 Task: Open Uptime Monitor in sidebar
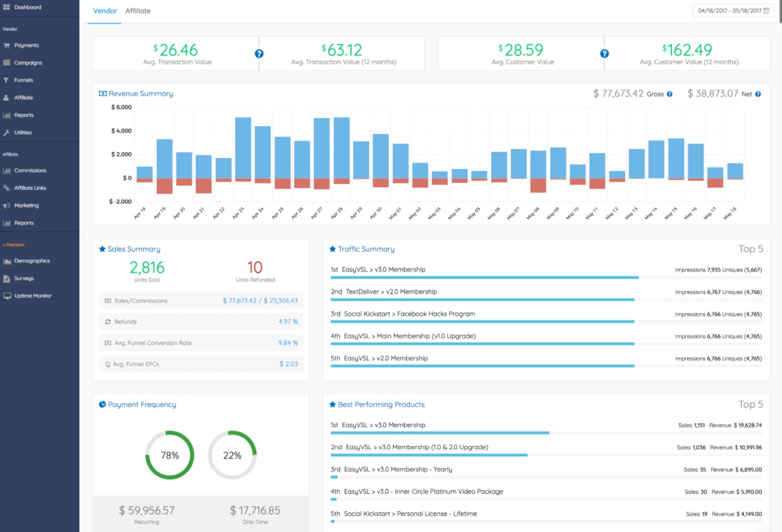[33, 296]
